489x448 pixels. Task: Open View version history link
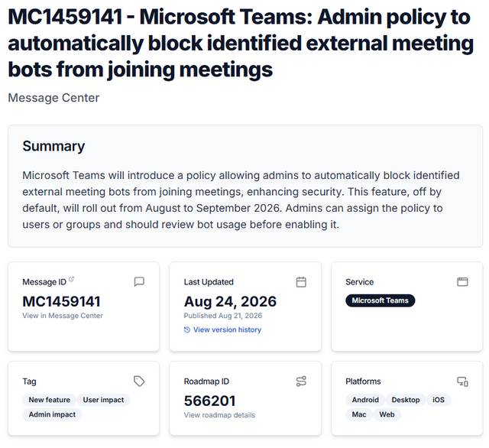227,330
